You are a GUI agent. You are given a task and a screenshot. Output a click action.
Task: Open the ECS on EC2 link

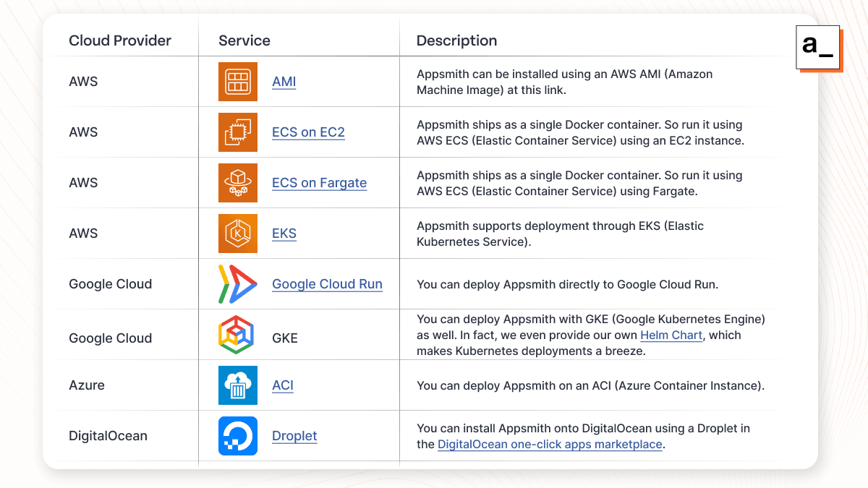[x=308, y=132]
